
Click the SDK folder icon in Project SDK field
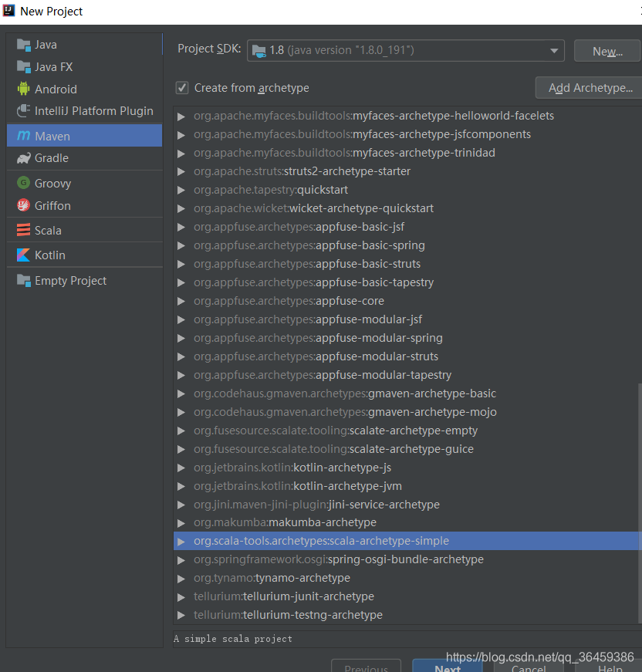[258, 51]
